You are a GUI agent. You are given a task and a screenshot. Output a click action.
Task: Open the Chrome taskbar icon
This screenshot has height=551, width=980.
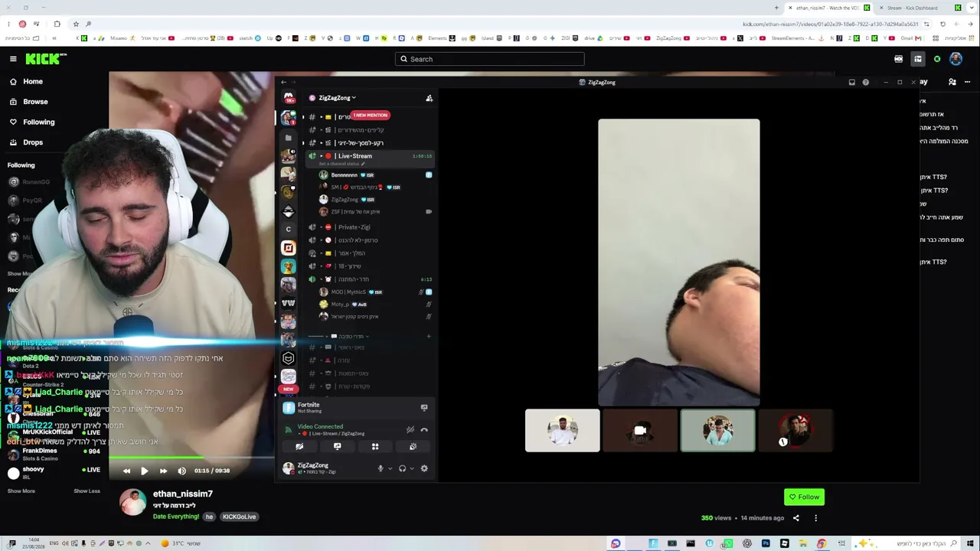point(822,543)
